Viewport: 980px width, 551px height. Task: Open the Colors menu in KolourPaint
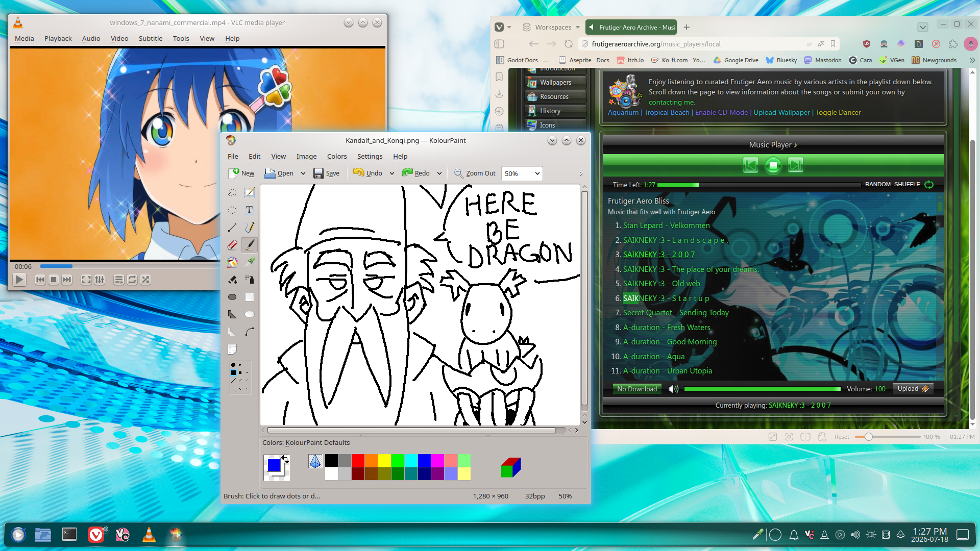coord(337,157)
